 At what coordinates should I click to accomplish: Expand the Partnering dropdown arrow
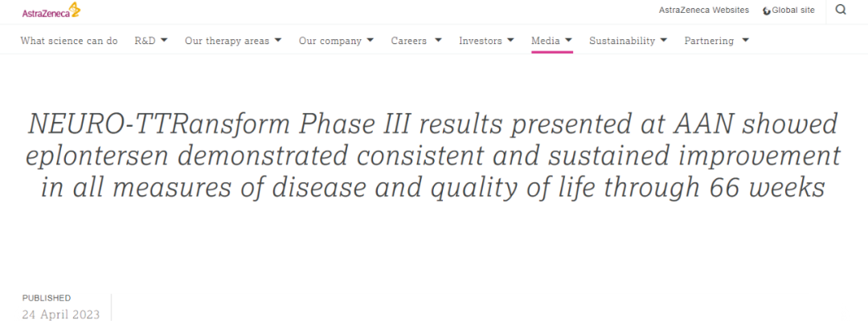pyautogui.click(x=745, y=40)
